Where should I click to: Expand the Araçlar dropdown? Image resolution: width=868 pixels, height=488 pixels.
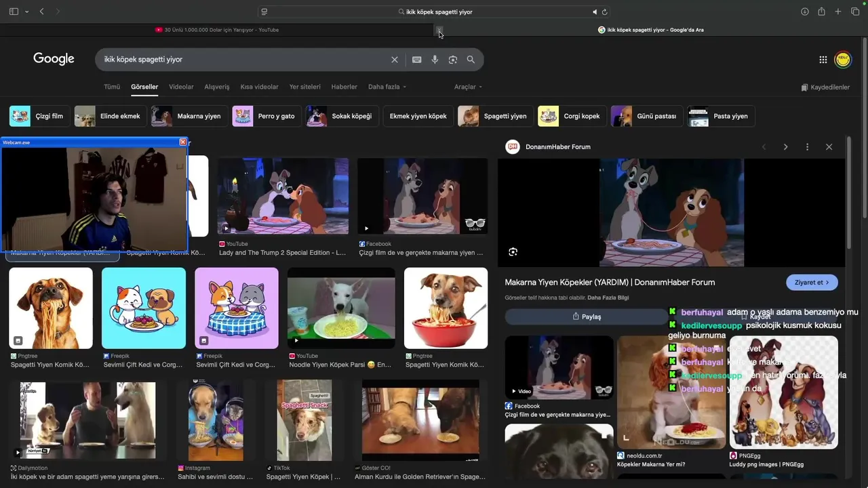point(468,87)
